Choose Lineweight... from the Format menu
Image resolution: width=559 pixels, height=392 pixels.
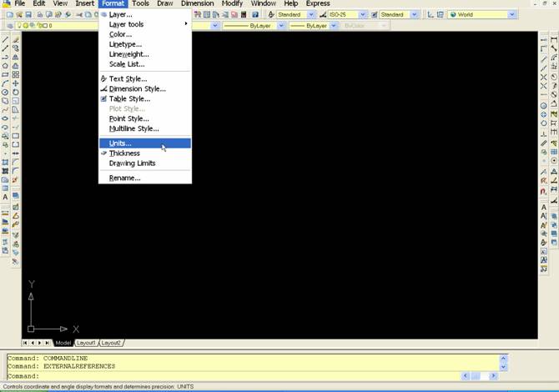coord(145,54)
